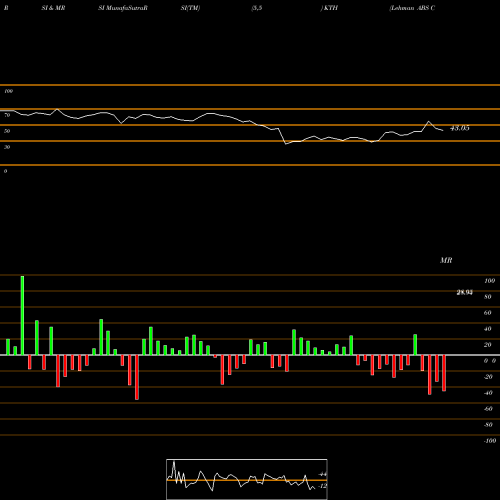The height and width of the screenshot is (500, 500).
Task: Click the 'SI & MR' header label
Action: 53,8
